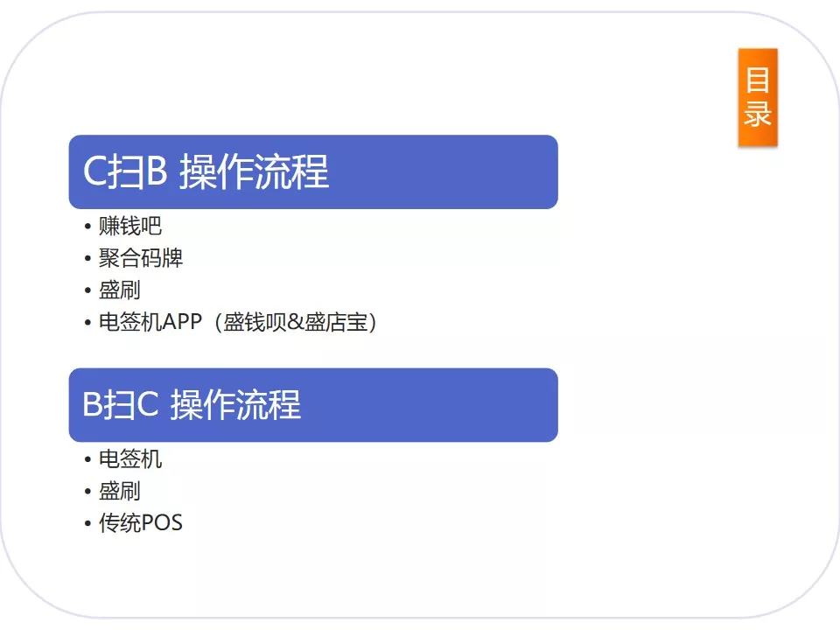Open the 聚合码牌 list item
Viewport: 840px width, 630px height.
tap(141, 258)
